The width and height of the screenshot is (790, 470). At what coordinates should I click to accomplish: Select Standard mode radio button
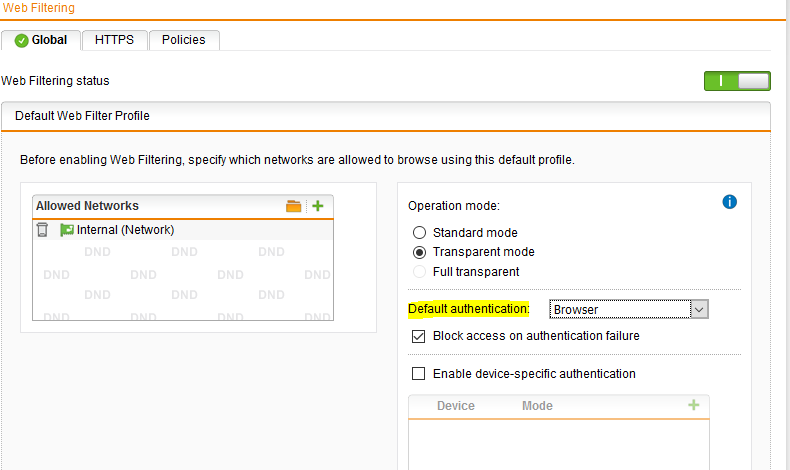pos(419,232)
